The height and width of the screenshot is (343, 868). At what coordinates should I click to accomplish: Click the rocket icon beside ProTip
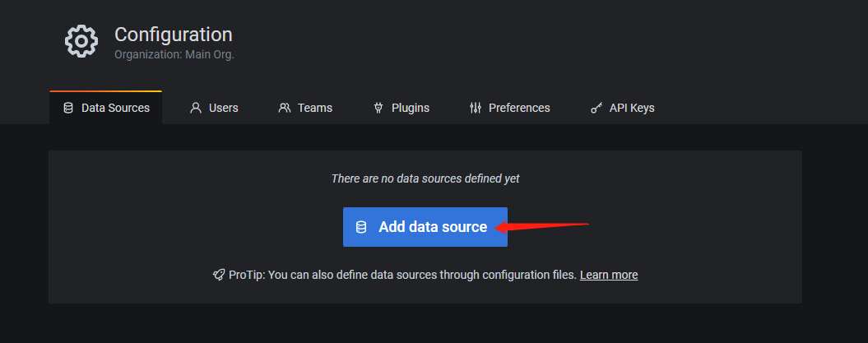(x=219, y=275)
